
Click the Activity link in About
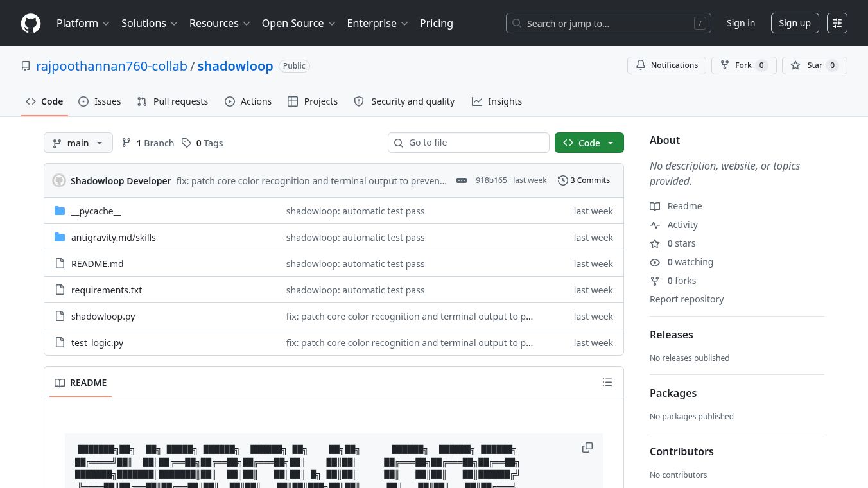click(682, 225)
